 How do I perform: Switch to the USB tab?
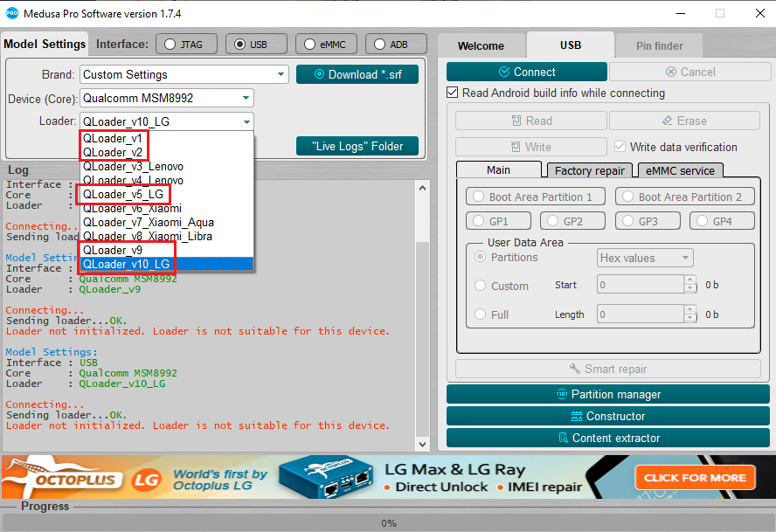click(571, 45)
